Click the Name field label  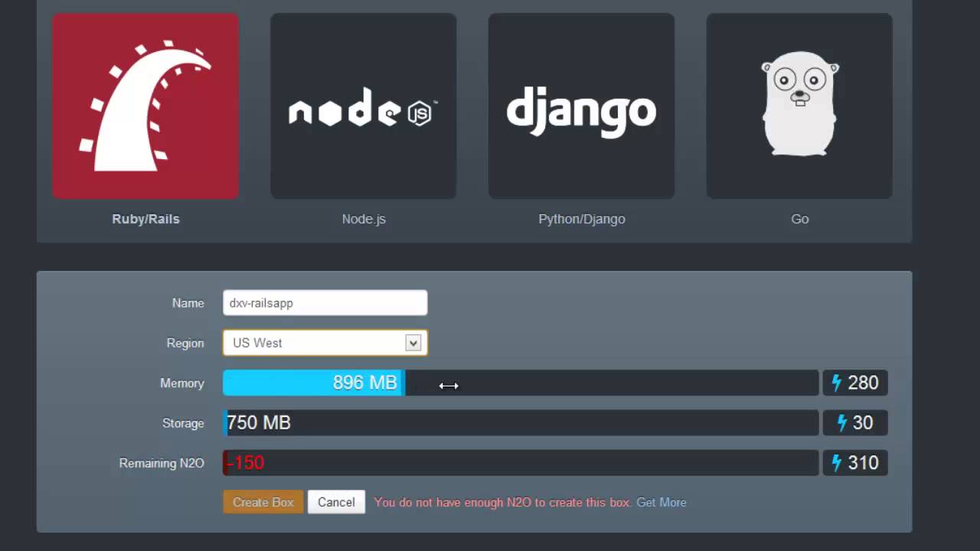(x=188, y=303)
